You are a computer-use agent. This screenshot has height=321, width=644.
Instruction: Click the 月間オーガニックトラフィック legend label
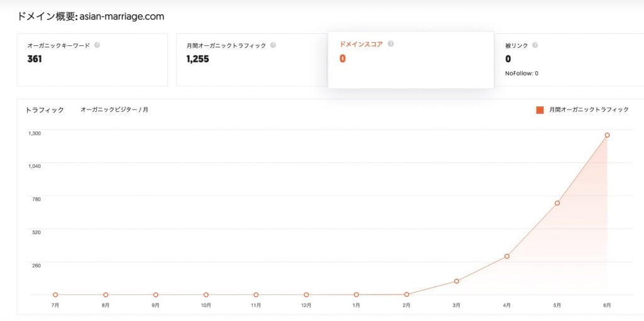tap(589, 110)
